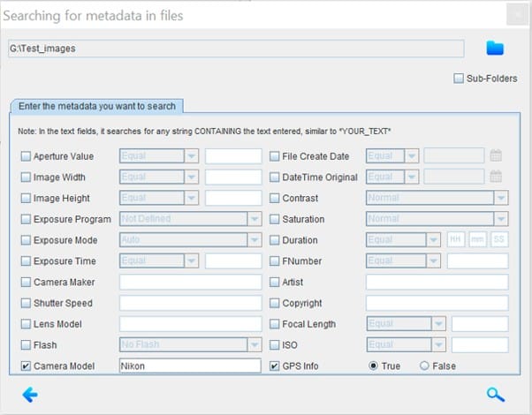The width and height of the screenshot is (532, 415).
Task: Click the folder path field G:\Test_images
Action: click(235, 49)
